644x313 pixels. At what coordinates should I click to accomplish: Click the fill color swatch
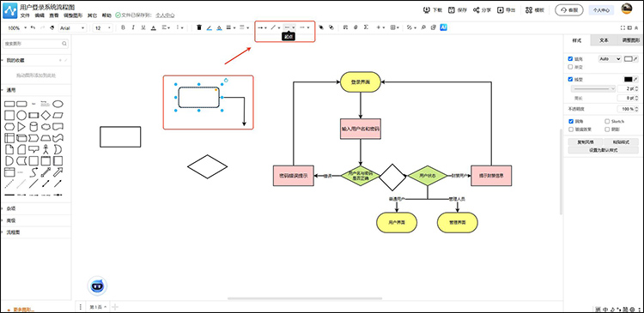click(628, 59)
